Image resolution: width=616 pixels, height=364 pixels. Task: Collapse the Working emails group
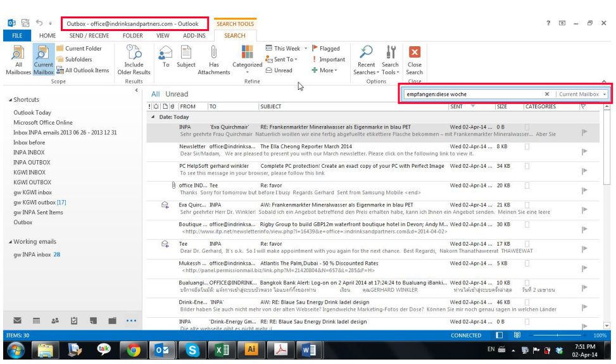[x=10, y=242]
